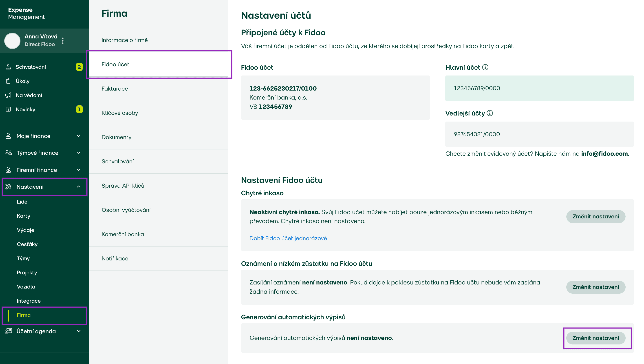
Task: Expand the Moje finance section chevron
Action: (x=79, y=136)
